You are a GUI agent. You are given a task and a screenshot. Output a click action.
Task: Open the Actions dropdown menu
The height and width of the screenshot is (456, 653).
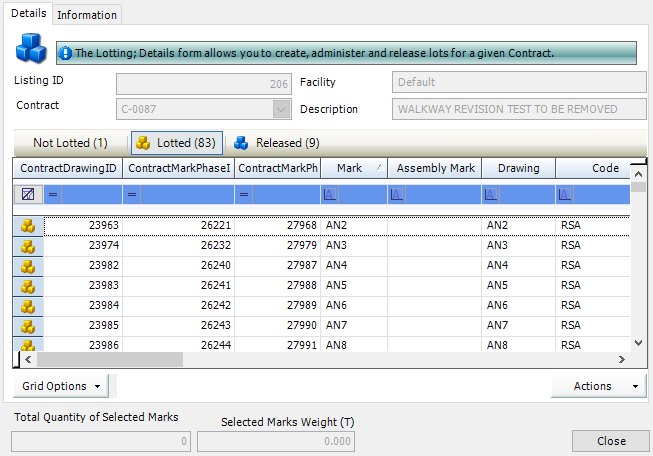[x=598, y=386]
